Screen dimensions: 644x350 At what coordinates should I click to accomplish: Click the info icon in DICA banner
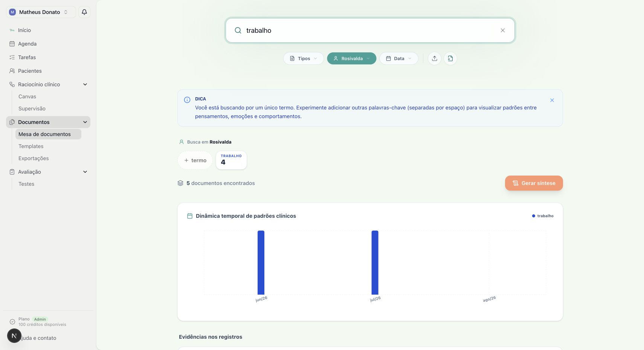[187, 100]
